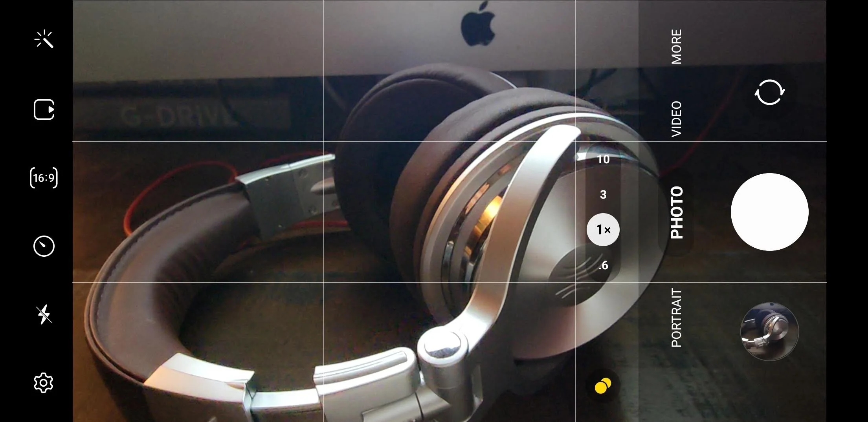Image resolution: width=868 pixels, height=422 pixels.
Task: Select the PHOTO mode tab
Action: tap(676, 213)
